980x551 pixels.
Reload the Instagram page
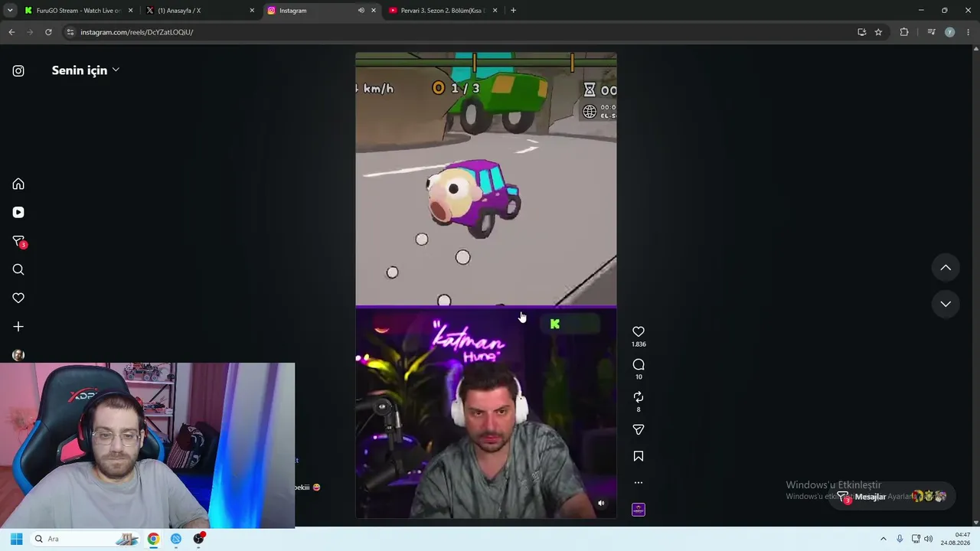coord(48,32)
